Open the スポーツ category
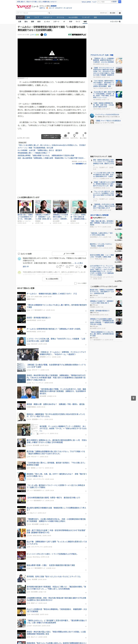138x644 pixels. click(56, 21)
